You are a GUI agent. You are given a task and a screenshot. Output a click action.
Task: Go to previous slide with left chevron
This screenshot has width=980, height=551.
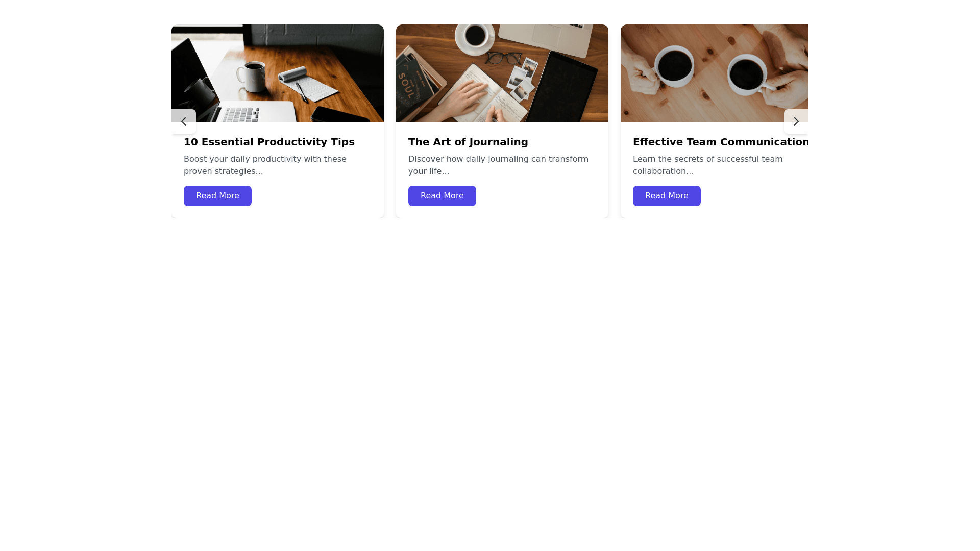click(x=184, y=121)
